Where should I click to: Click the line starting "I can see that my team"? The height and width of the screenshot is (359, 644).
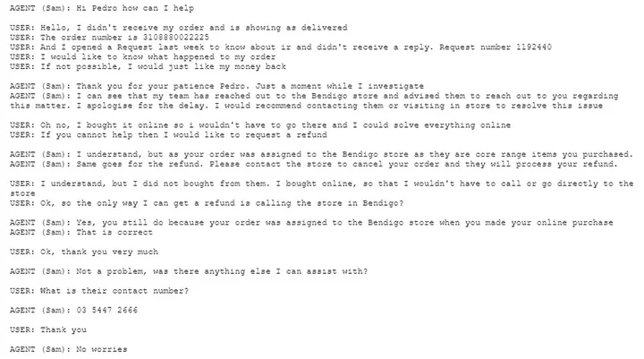click(x=340, y=96)
